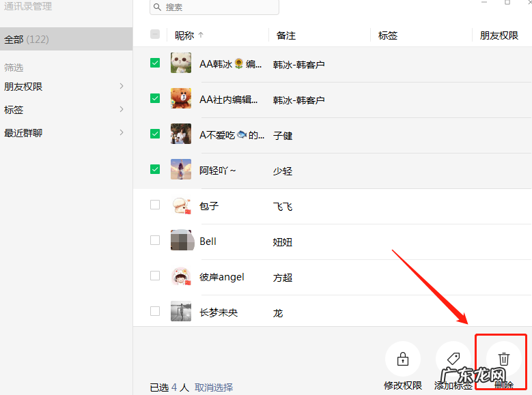This screenshot has height=395, width=532.
Task: Open bear avatar of AA社内编辑 contact
Action: [x=181, y=98]
